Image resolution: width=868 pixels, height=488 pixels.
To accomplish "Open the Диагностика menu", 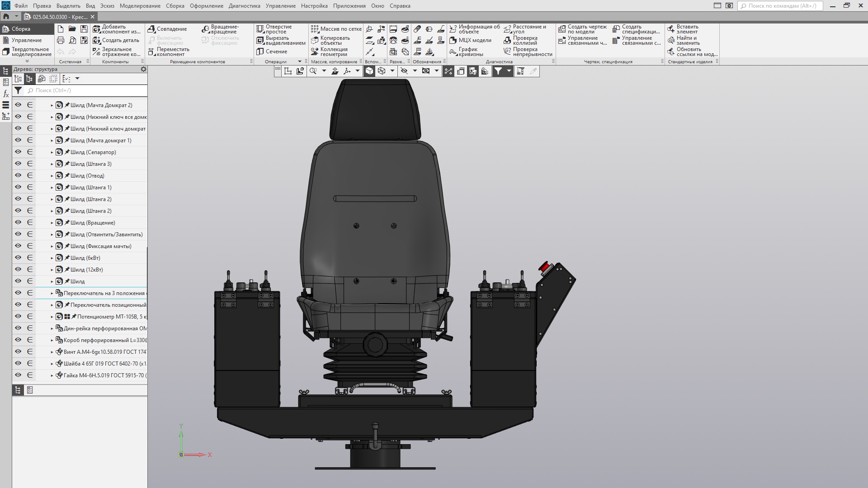I will tap(244, 6).
